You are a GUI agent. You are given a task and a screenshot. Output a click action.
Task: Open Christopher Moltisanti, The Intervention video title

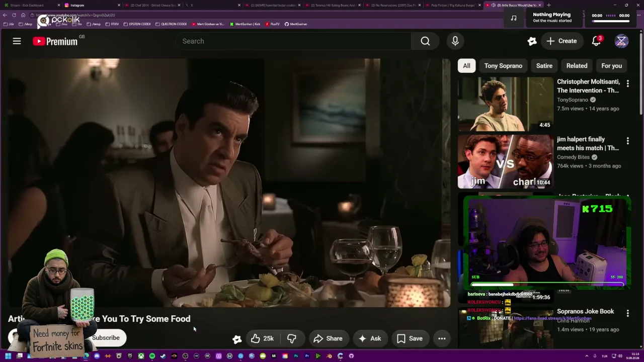tap(588, 86)
